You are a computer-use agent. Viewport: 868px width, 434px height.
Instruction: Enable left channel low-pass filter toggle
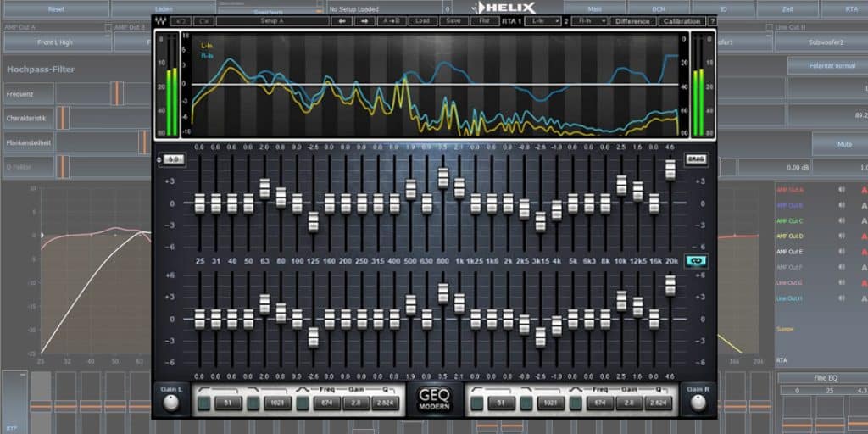tap(253, 403)
